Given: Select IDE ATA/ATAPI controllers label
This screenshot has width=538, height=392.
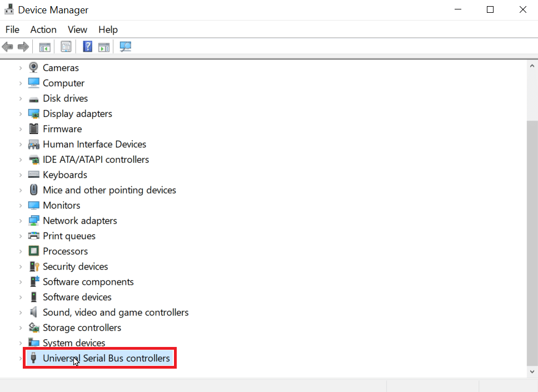Looking at the screenshot, I should tap(96, 159).
